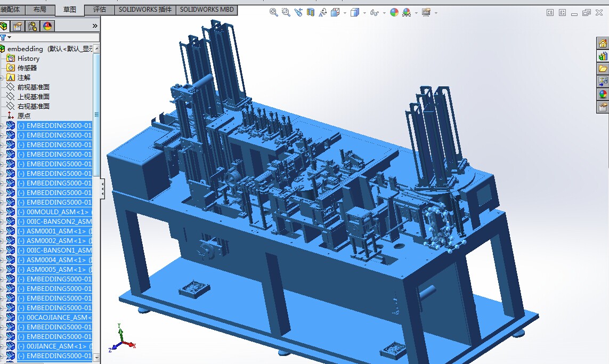Select the 前视基准面 plane in tree
Screen dimensions: 609x364
tap(33, 87)
